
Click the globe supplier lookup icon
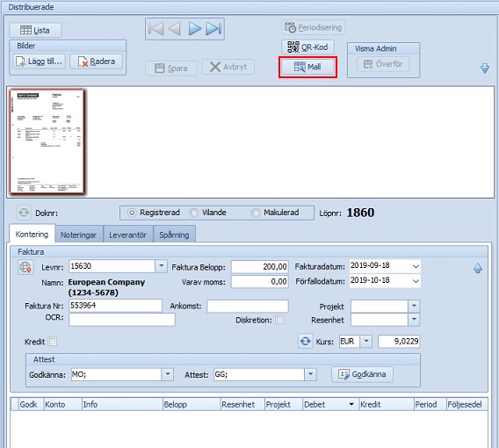[25, 267]
